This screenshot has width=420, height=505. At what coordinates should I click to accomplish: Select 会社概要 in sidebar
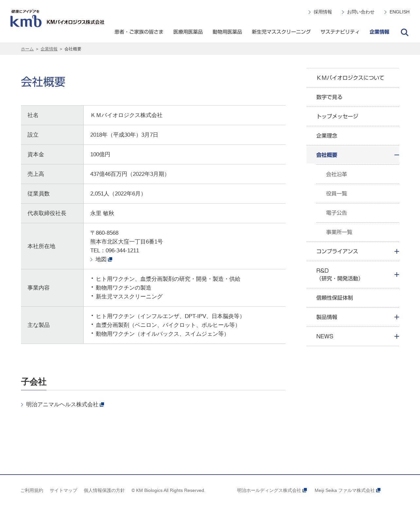coord(327,155)
